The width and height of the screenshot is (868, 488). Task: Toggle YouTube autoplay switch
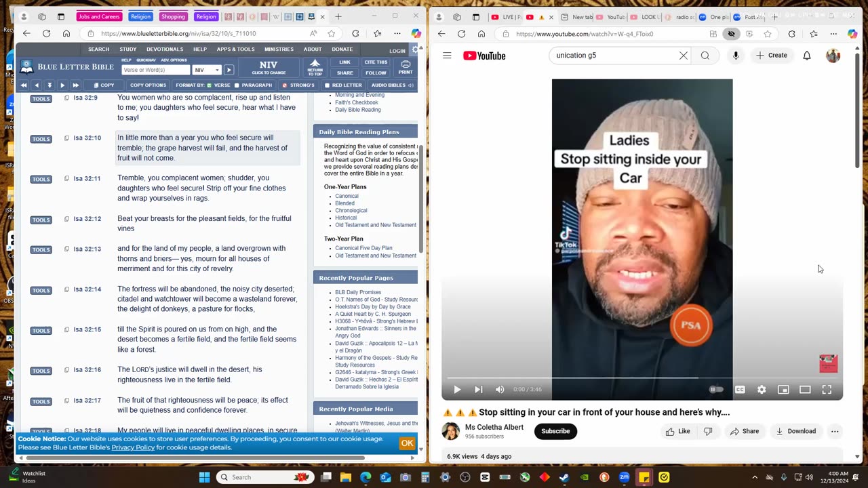(716, 390)
